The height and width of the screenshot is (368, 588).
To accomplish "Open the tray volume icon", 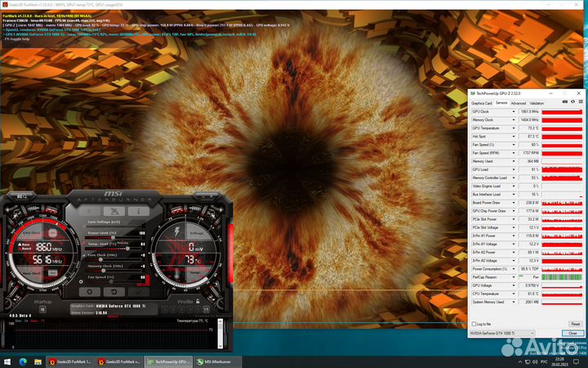I will (534, 362).
